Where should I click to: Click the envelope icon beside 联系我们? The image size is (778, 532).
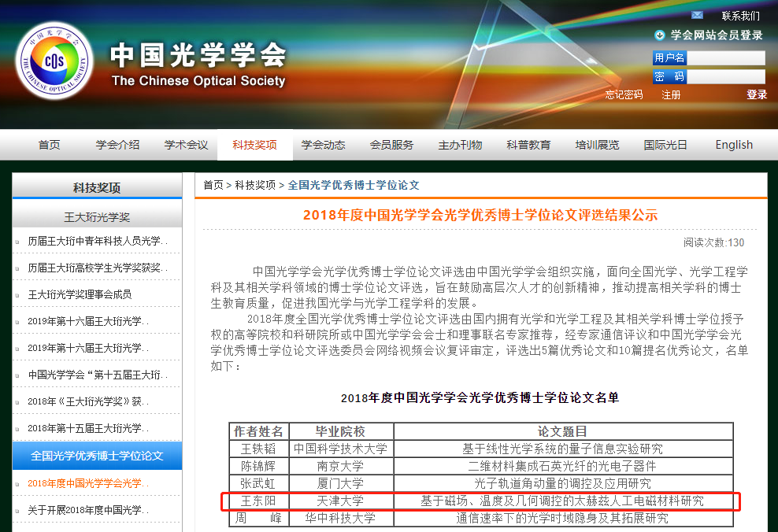[697, 15]
